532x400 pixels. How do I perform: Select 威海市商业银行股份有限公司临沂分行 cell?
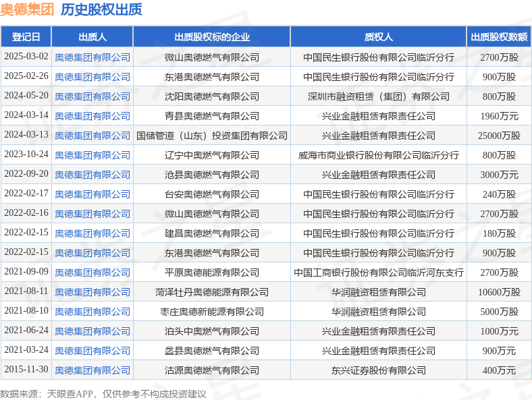[379, 155]
